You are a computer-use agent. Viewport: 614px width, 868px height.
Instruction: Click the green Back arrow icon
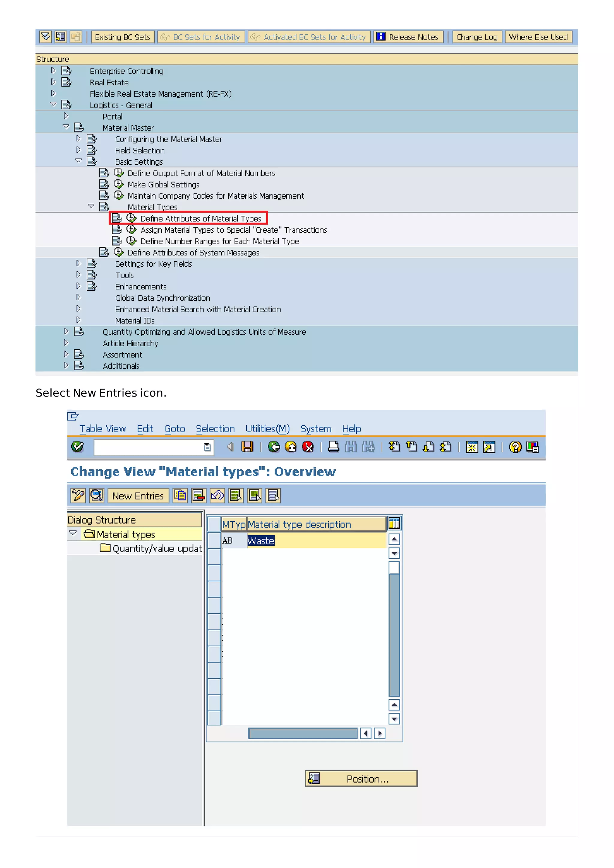pyautogui.click(x=273, y=447)
